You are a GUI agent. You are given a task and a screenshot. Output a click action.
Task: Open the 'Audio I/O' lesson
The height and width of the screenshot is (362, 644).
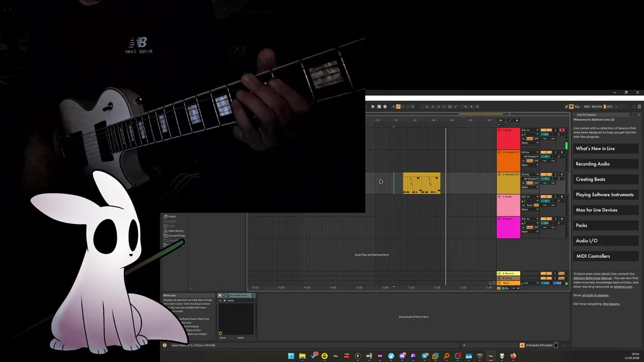coord(606,241)
